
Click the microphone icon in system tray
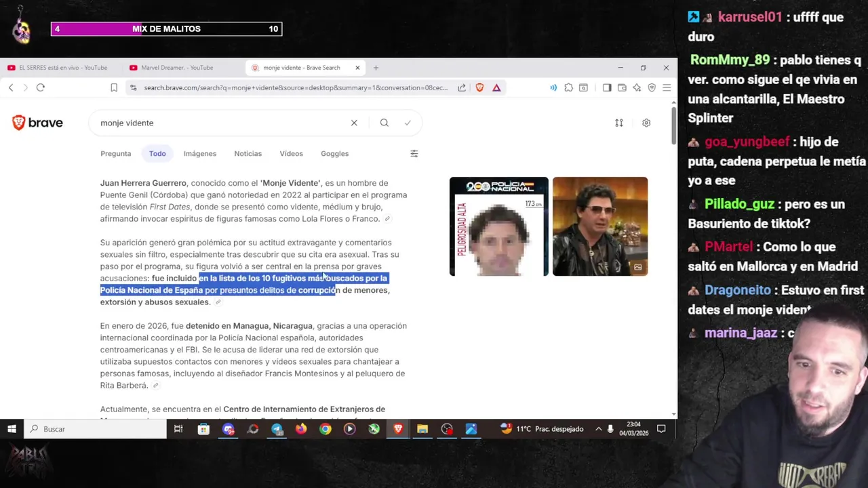[x=610, y=429]
